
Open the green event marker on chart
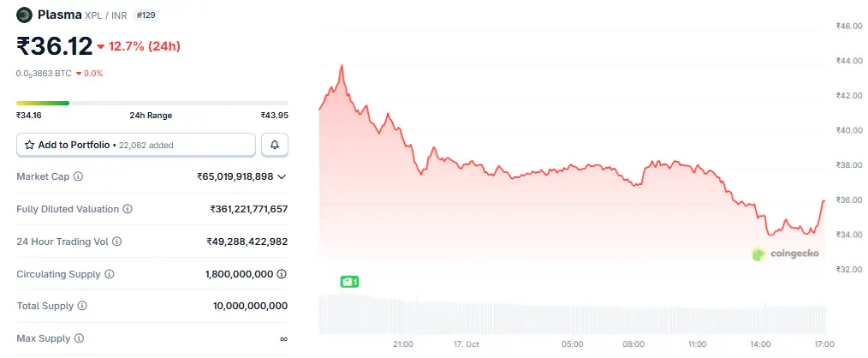click(348, 281)
